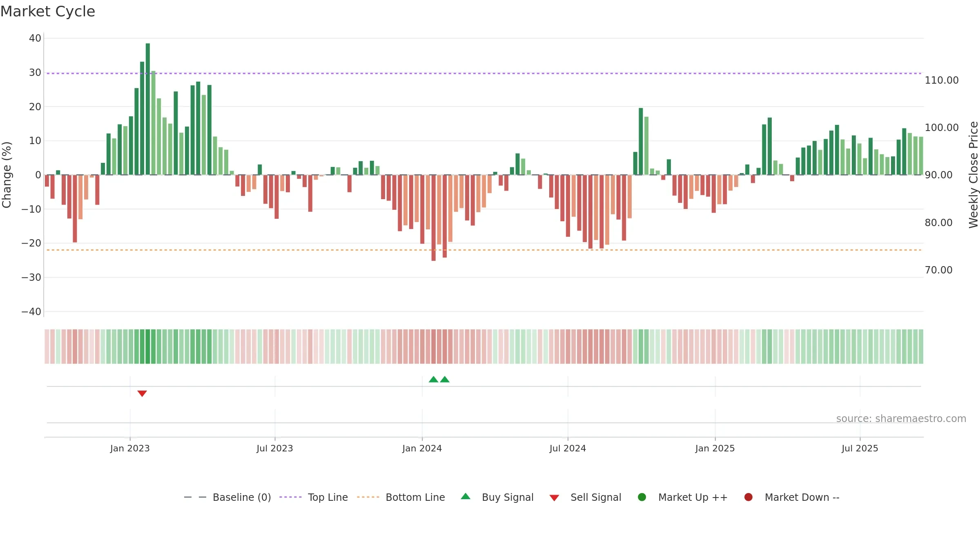Click the purple dotted Top Line legend swatch
The height and width of the screenshot is (551, 980).
[290, 497]
